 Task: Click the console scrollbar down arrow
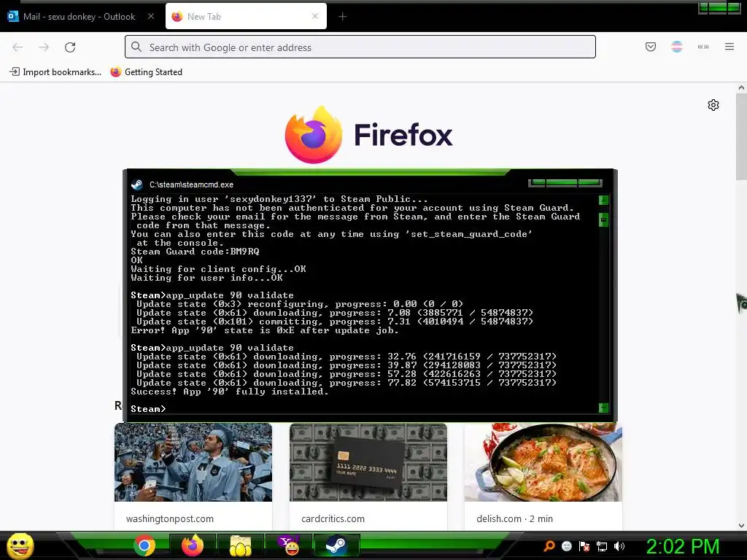point(603,408)
